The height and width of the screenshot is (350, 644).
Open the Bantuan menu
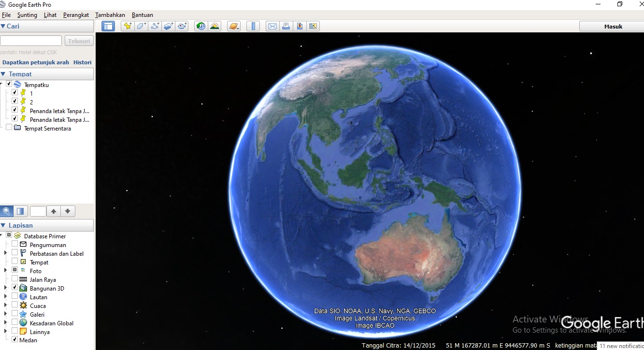(143, 15)
